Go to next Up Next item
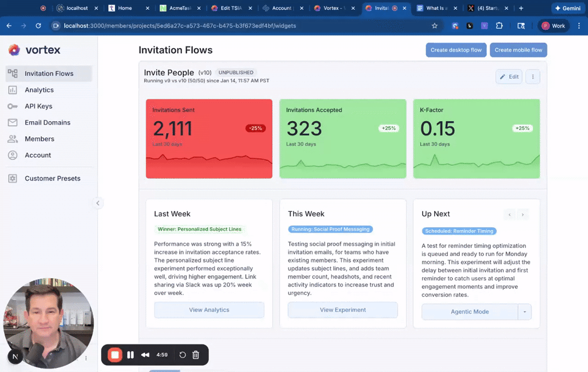This screenshot has height=372, width=588. coord(523,215)
